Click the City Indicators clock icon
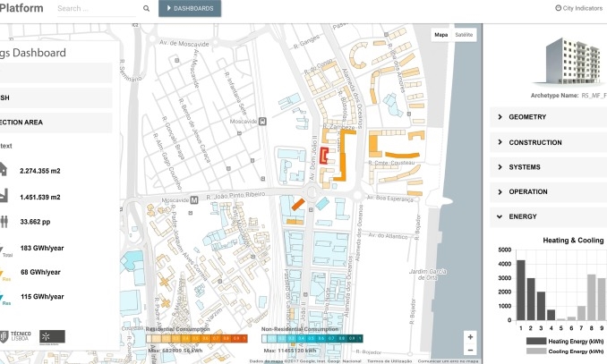This screenshot has height=364, width=607. (x=558, y=8)
